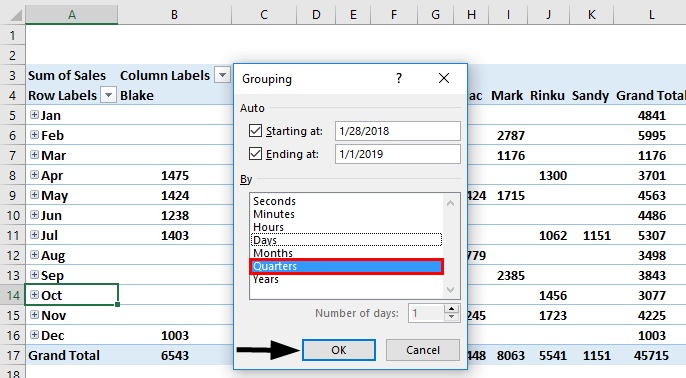Expand the May row group
Viewport: 686px width, 378px height.
click(34, 195)
